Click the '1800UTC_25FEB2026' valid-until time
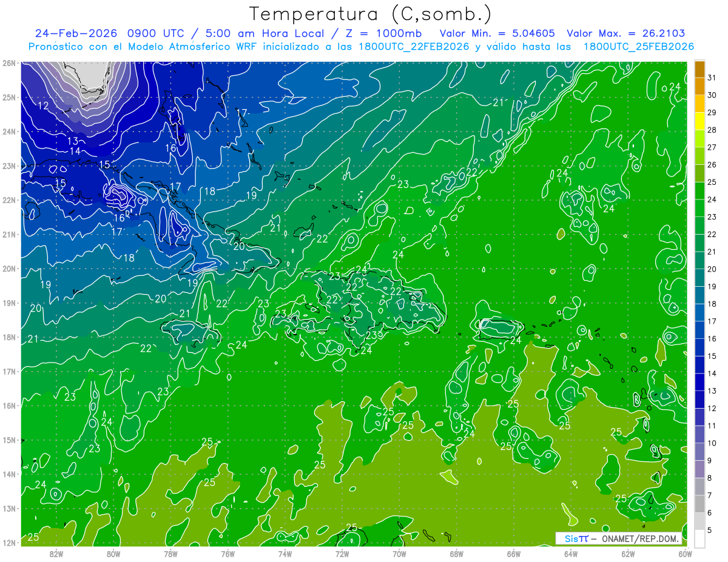The image size is (728, 562). click(638, 47)
